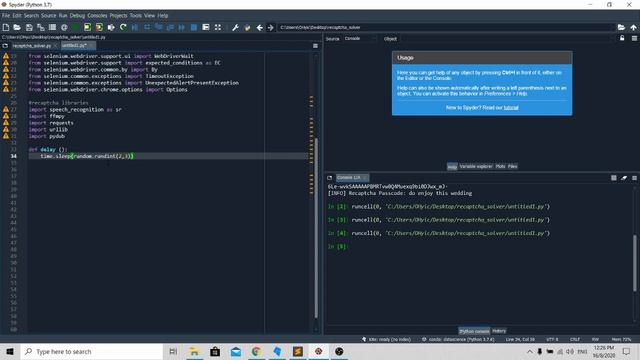The width and height of the screenshot is (640, 360).
Task: Re-run last script icon
Action: point(123,27)
